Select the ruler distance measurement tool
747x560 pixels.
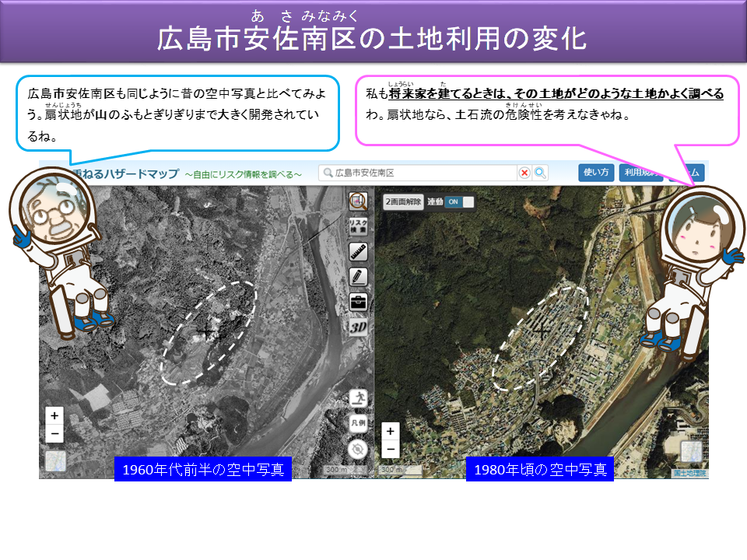coord(358,251)
